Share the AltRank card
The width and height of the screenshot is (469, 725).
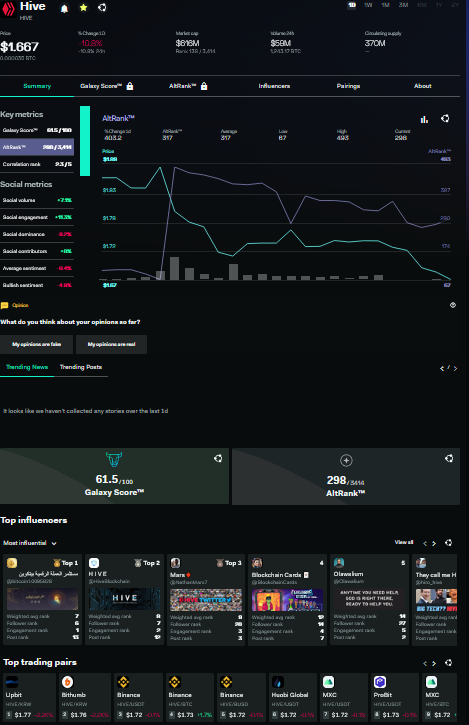point(449,458)
